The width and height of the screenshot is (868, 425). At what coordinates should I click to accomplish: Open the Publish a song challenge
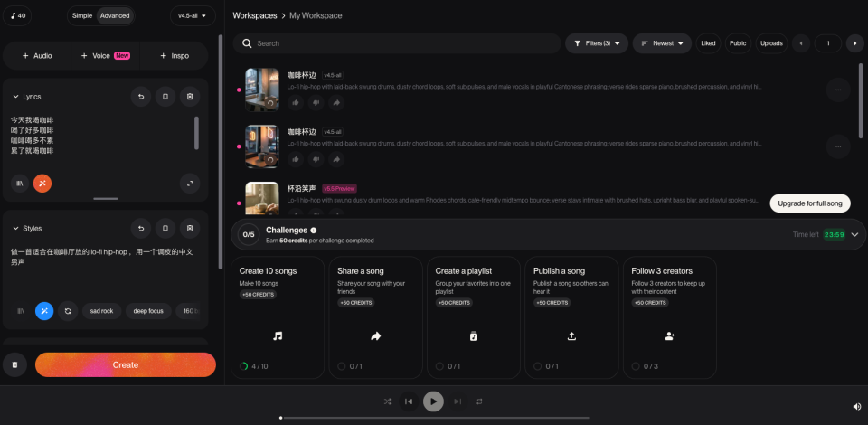point(571,317)
